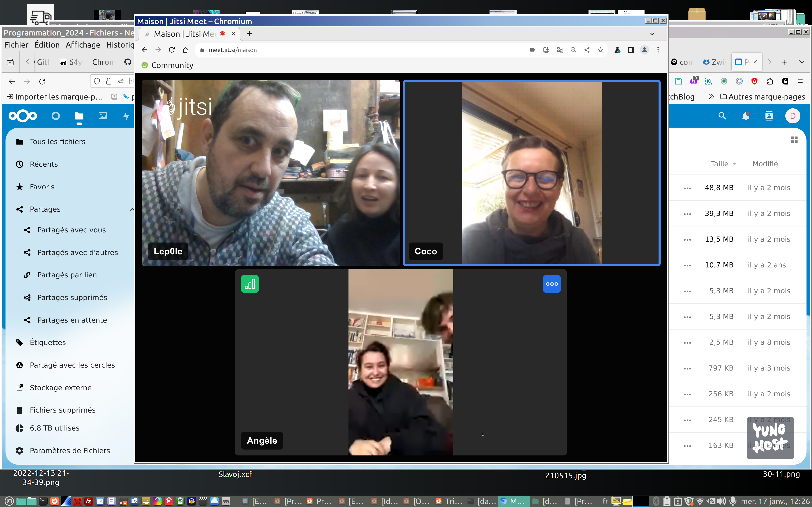Switch the file list to grid view
812x507 pixels.
pyautogui.click(x=794, y=140)
